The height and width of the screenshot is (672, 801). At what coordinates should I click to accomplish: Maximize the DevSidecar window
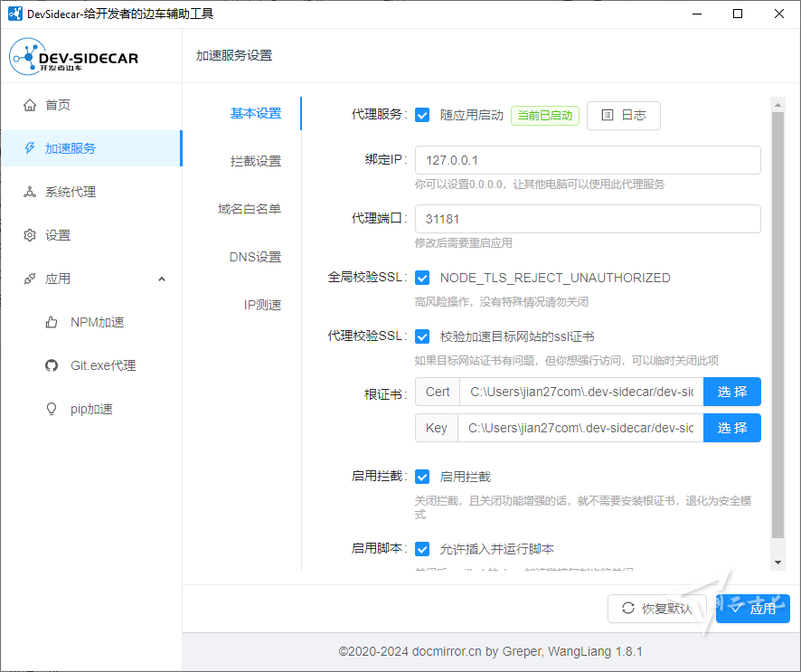pyautogui.click(x=738, y=14)
